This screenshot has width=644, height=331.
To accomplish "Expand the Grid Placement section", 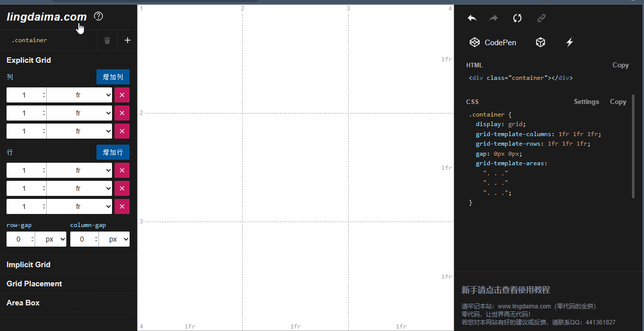I will [x=68, y=284].
